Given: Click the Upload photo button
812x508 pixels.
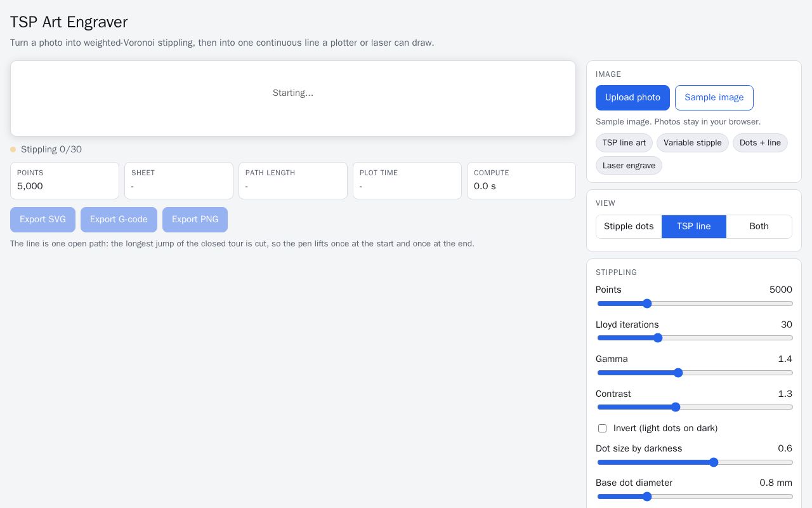Looking at the screenshot, I should 632,98.
